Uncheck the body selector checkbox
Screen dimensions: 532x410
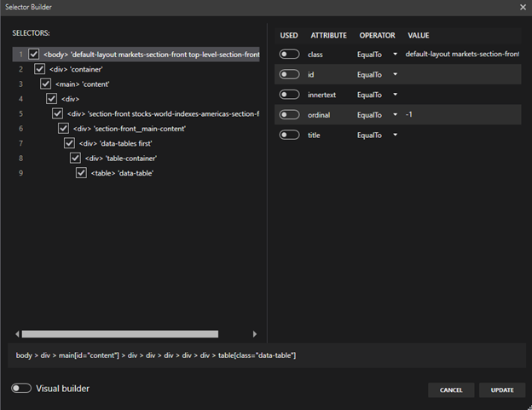tap(34, 55)
